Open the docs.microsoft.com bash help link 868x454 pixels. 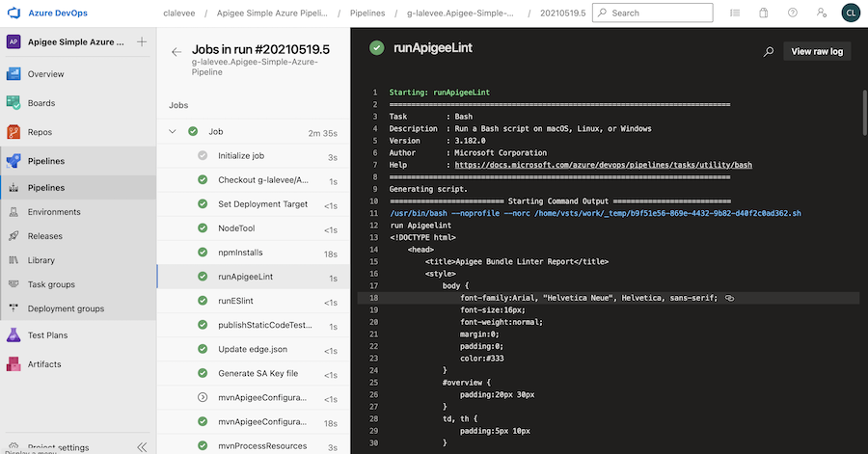tap(603, 165)
